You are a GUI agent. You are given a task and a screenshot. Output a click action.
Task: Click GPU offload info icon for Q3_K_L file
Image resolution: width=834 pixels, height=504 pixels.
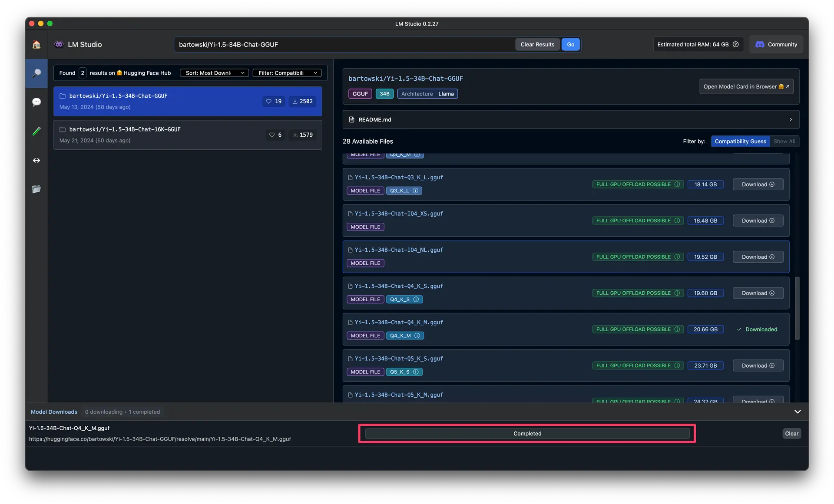(677, 184)
